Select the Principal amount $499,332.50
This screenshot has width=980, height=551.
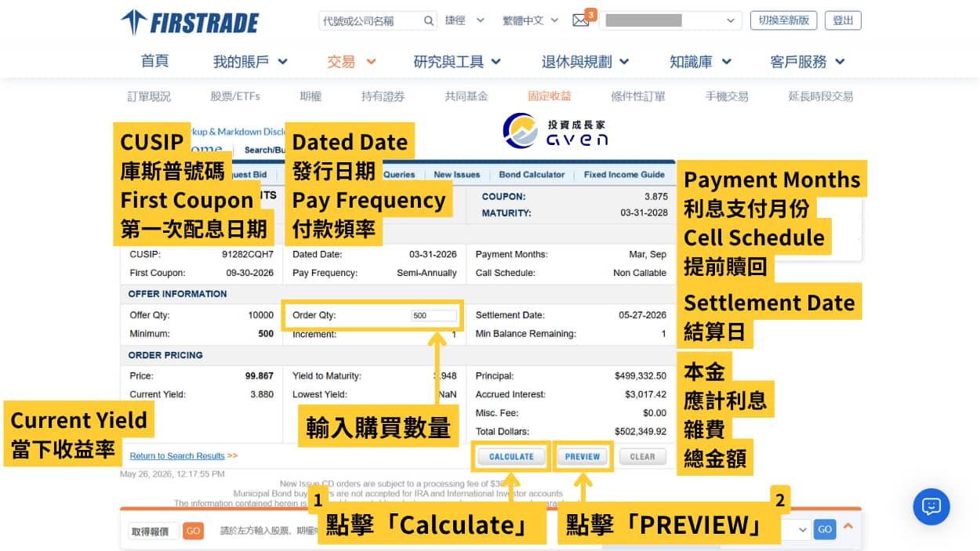[641, 375]
